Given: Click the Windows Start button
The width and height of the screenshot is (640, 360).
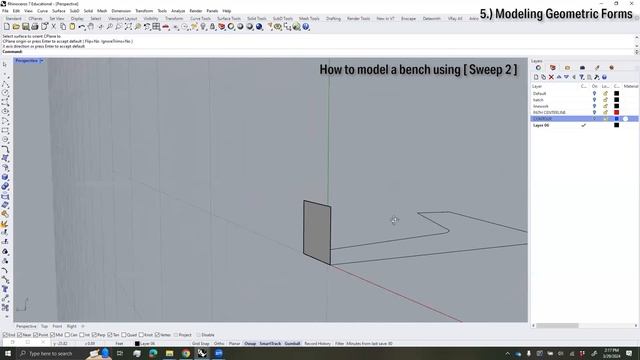Looking at the screenshot, I should (7, 353).
